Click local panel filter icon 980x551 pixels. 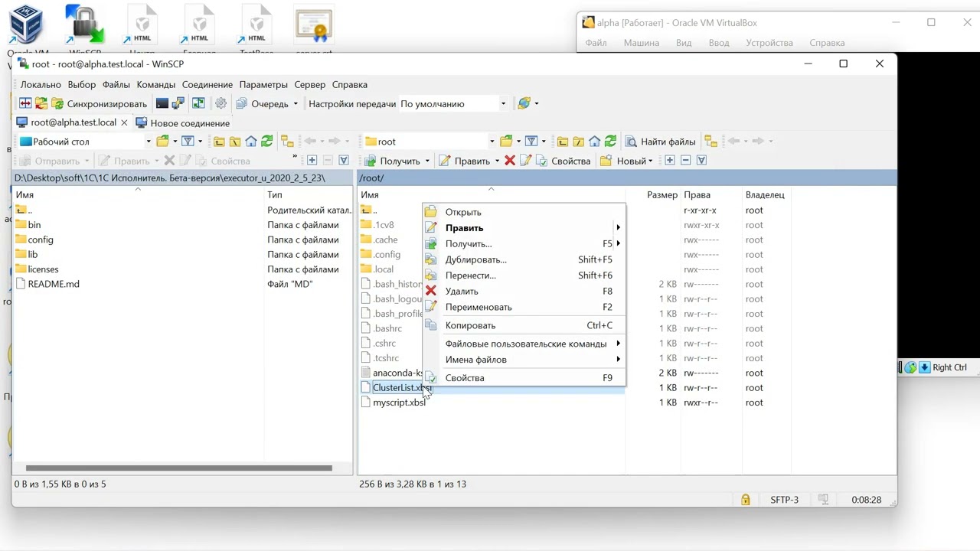[188, 141]
